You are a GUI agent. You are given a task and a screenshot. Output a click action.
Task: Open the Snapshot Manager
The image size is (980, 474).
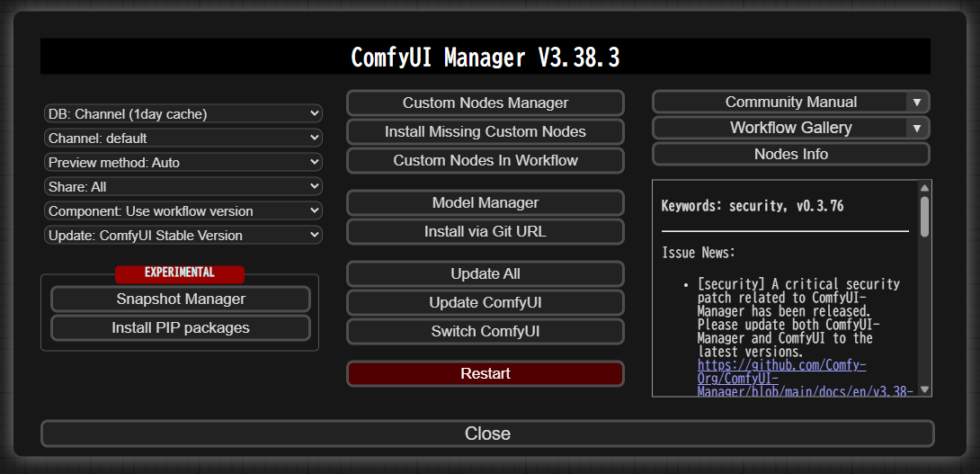pyautogui.click(x=180, y=299)
